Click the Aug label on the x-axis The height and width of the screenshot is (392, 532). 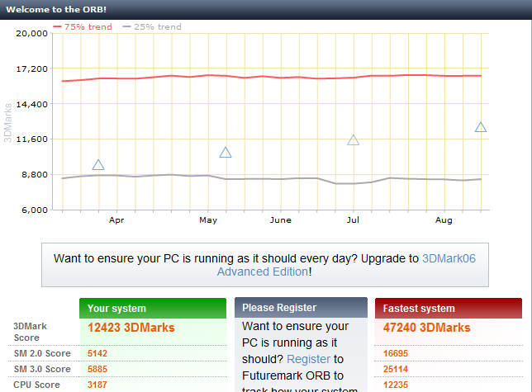coord(444,220)
